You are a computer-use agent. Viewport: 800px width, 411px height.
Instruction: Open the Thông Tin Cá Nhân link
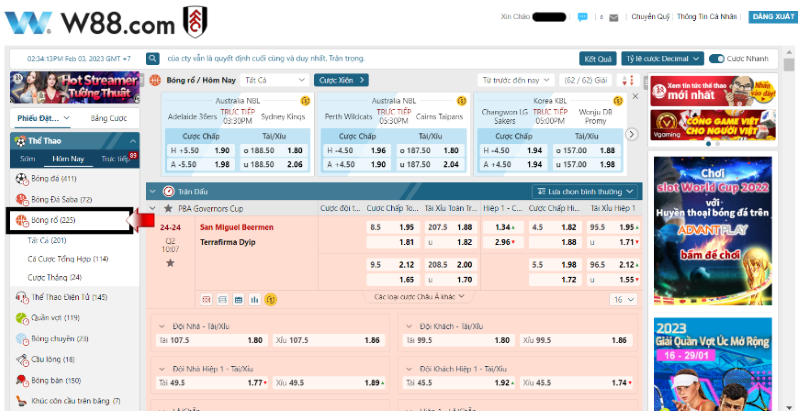[x=707, y=17]
